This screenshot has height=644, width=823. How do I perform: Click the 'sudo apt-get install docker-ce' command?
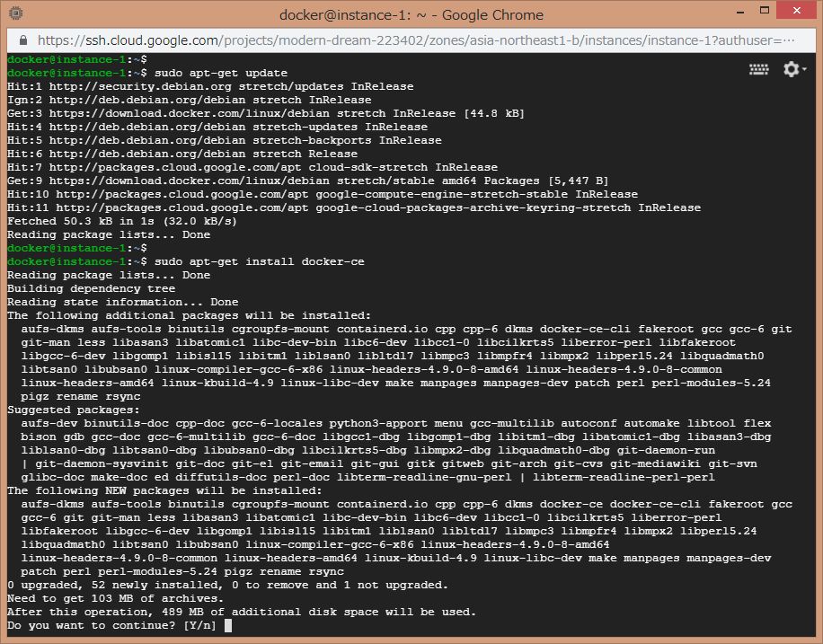point(260,261)
